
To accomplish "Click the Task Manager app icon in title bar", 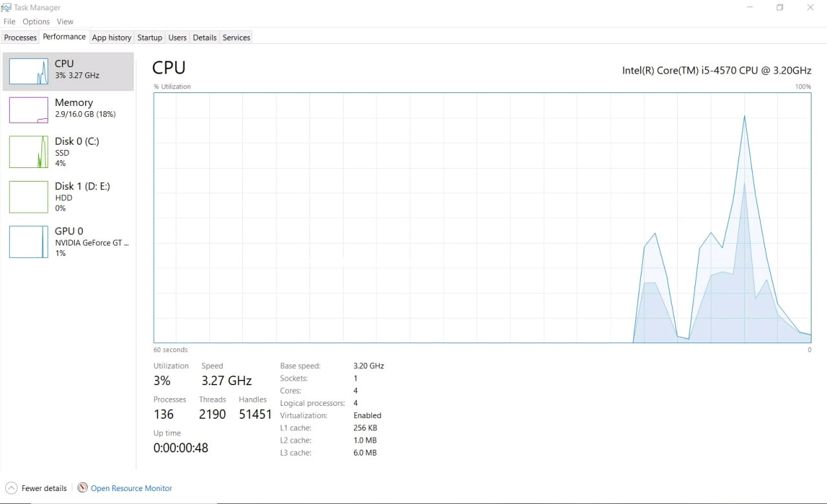I will pyautogui.click(x=6, y=8).
